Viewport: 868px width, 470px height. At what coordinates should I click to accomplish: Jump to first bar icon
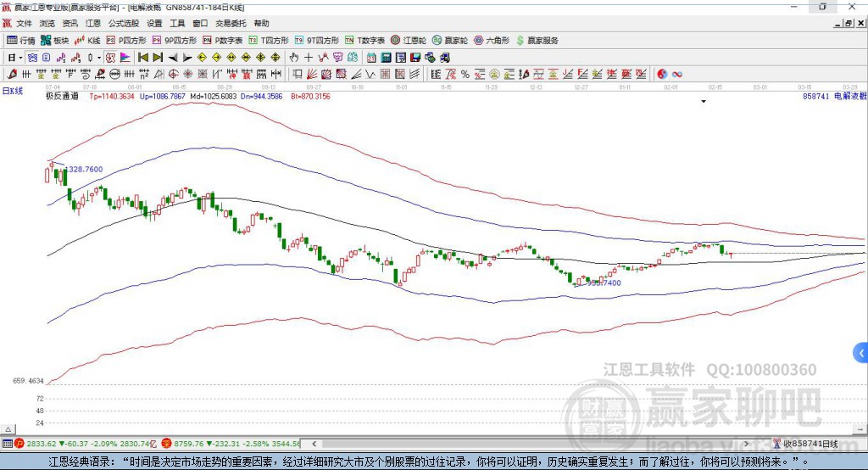[142, 58]
